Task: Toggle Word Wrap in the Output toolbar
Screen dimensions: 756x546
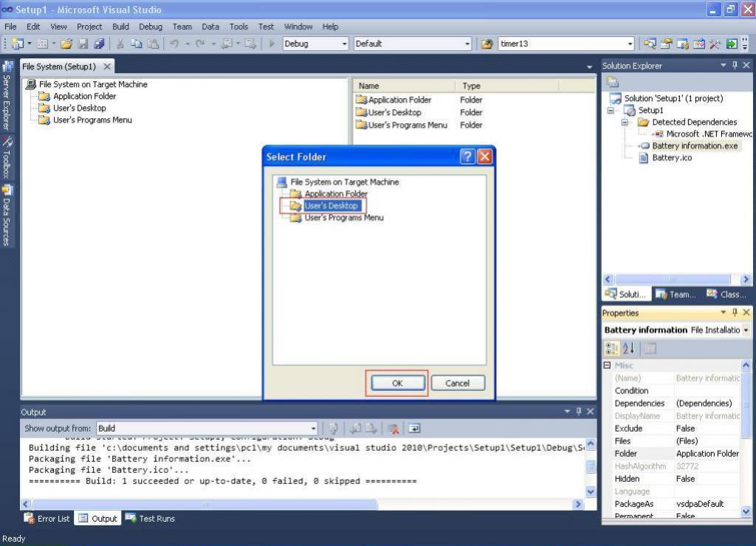Action: [414, 429]
